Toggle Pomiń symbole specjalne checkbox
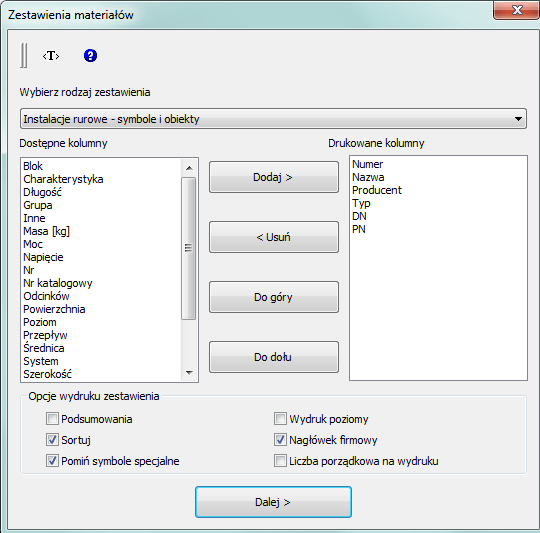 point(52,461)
